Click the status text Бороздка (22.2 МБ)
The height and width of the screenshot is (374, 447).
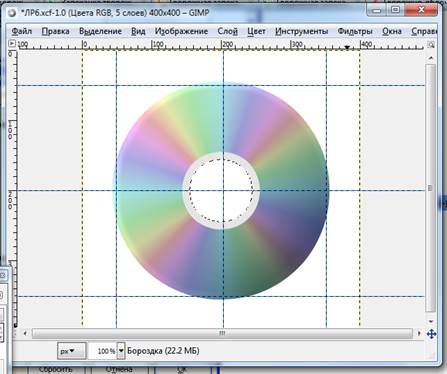[x=163, y=351]
